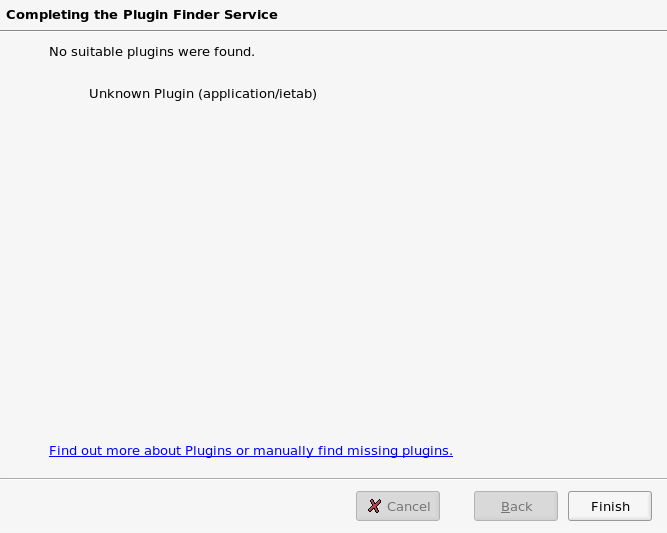Click the separator line below the heading
Viewport: 667px width, 533px height.
[x=333, y=31]
